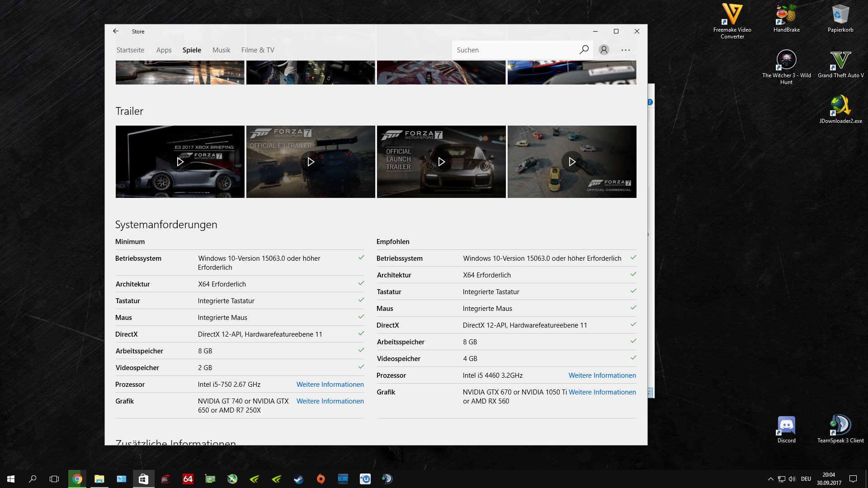This screenshot has width=868, height=488.
Task: Click Weitere Informationen for recommended Grafik
Action: tap(602, 392)
